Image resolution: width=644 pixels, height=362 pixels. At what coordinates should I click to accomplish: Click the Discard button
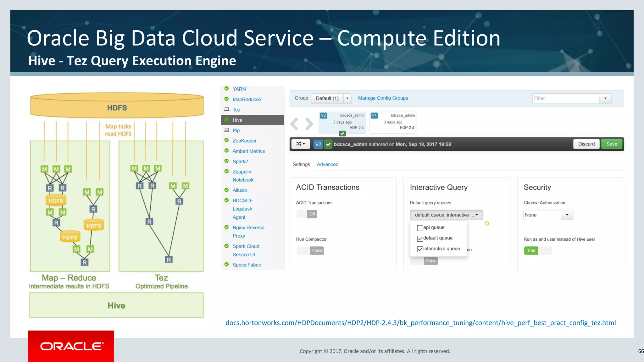(586, 144)
